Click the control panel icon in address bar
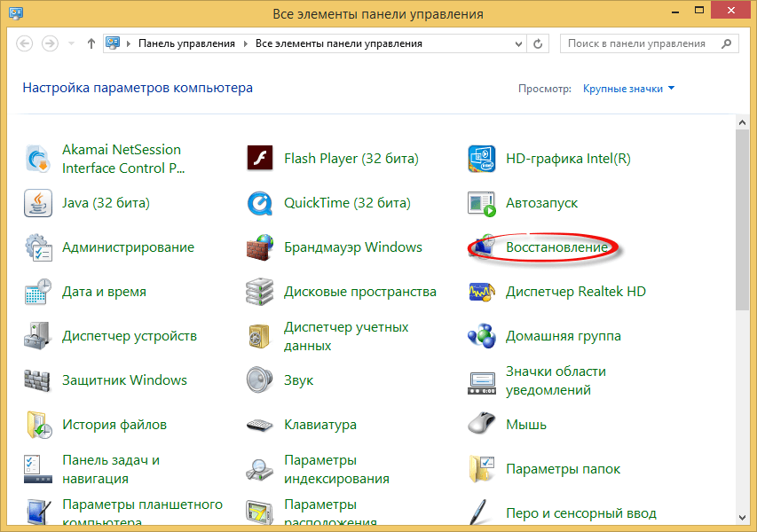Image resolution: width=757 pixels, height=532 pixels. pyautogui.click(x=113, y=43)
